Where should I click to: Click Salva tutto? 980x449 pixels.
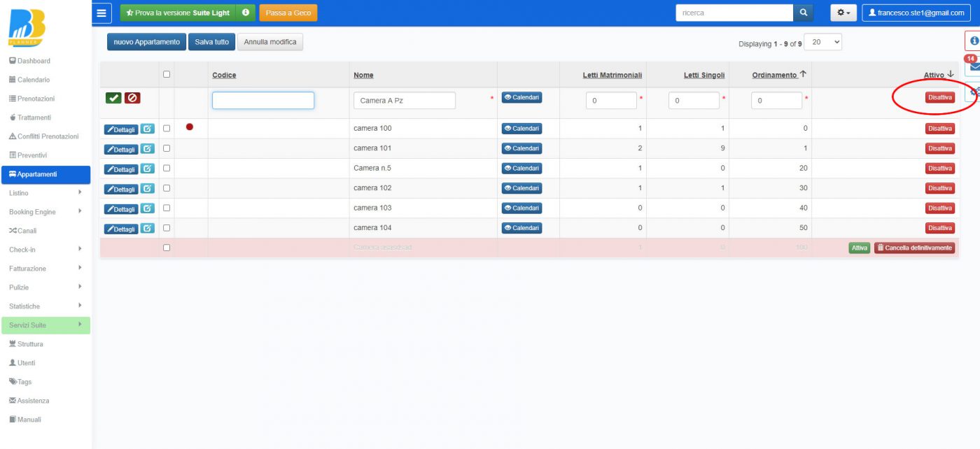[212, 42]
